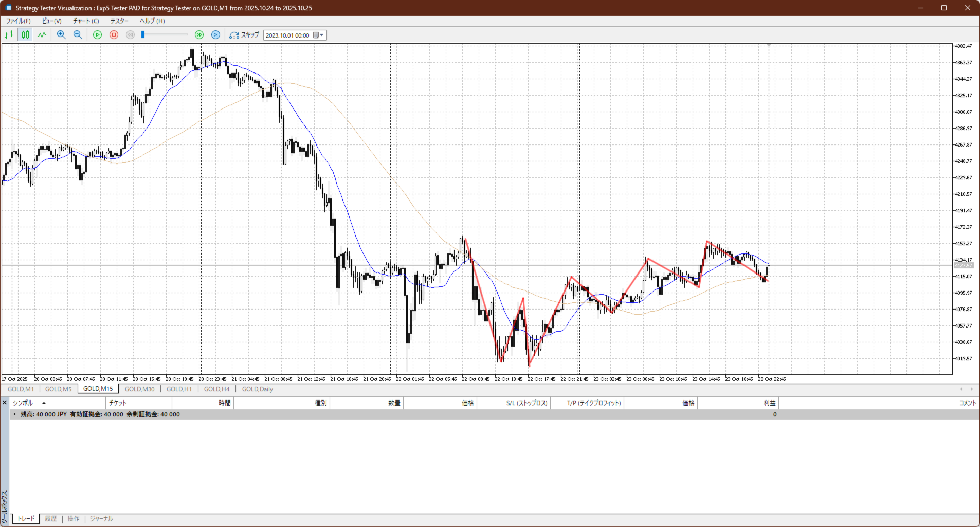The width and height of the screenshot is (980, 527).
Task: Click the green fast-forward icon
Action: pos(199,35)
